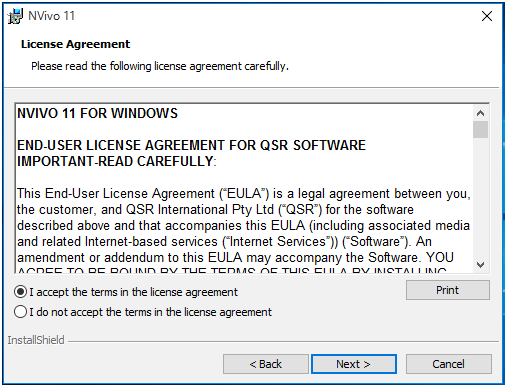Click the "IMPORTANT-READ CAREFULLY" line in the EULA
Screen dimensions: 507x387
[116, 161]
